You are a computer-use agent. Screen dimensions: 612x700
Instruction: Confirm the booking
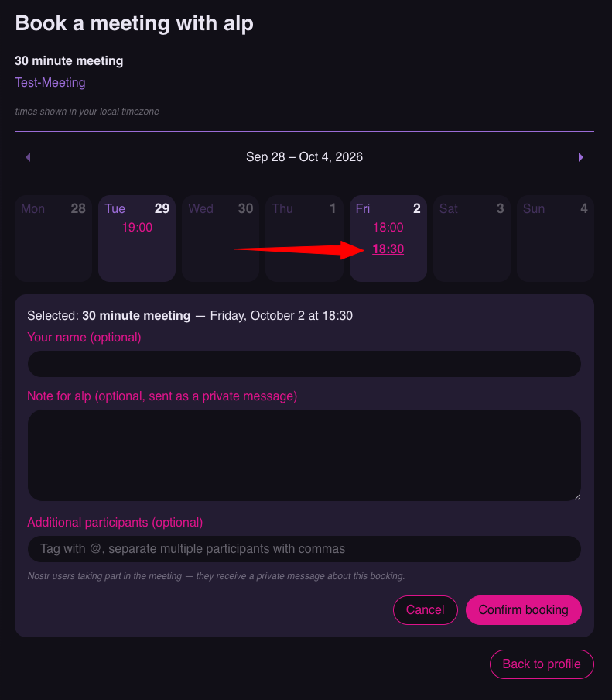tap(523, 610)
